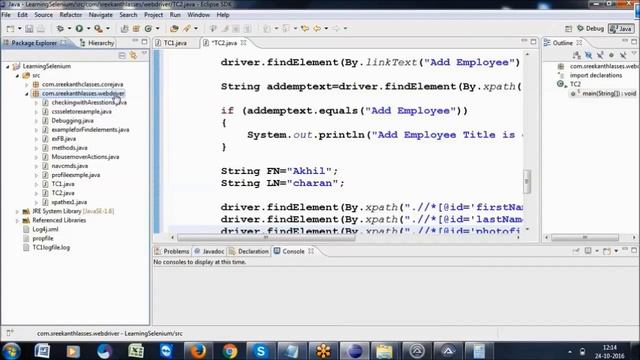Click the Outline Sort icon

point(576,55)
